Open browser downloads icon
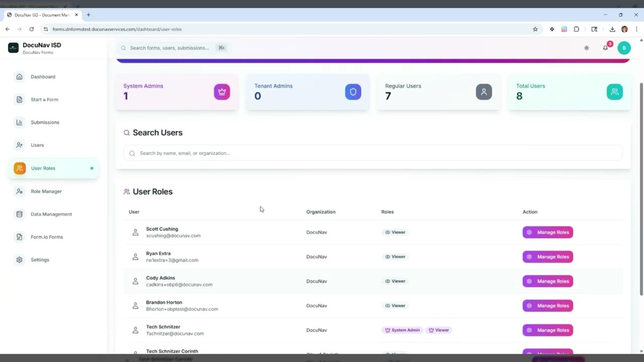Viewport: 644px width, 362px height. tap(612, 29)
